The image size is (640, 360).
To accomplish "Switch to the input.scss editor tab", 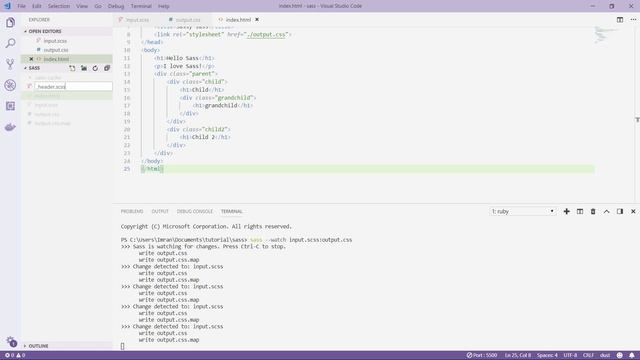I will (x=137, y=20).
